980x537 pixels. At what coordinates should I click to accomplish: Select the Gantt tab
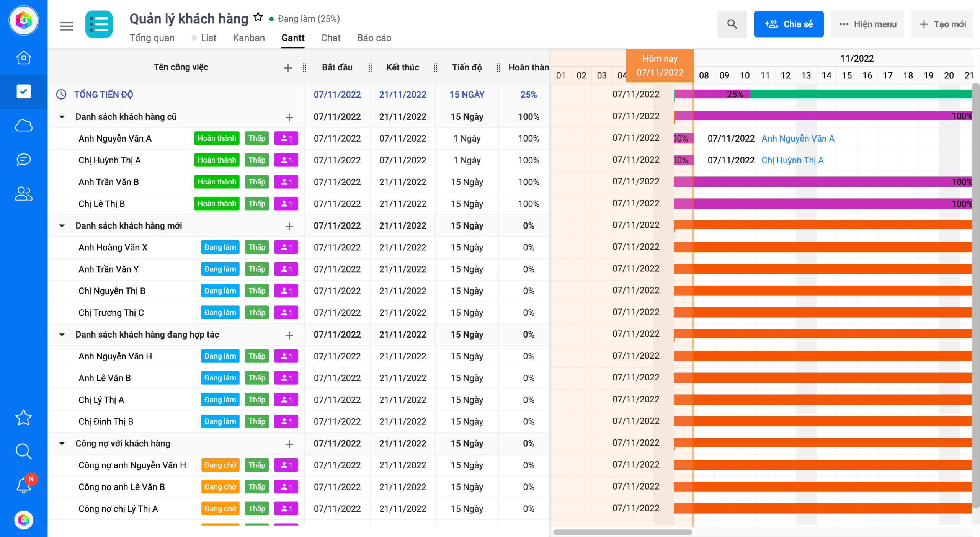pos(293,38)
